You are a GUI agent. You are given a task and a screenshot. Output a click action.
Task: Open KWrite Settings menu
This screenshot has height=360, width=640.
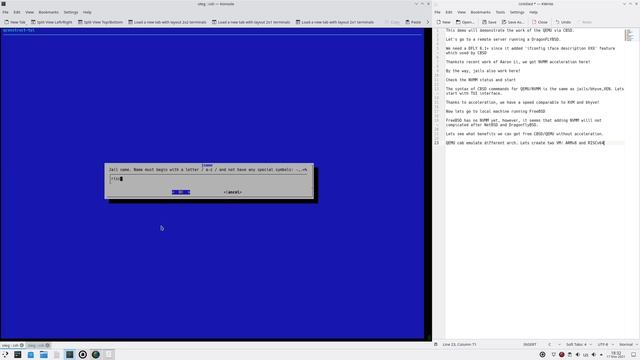tap(517, 12)
